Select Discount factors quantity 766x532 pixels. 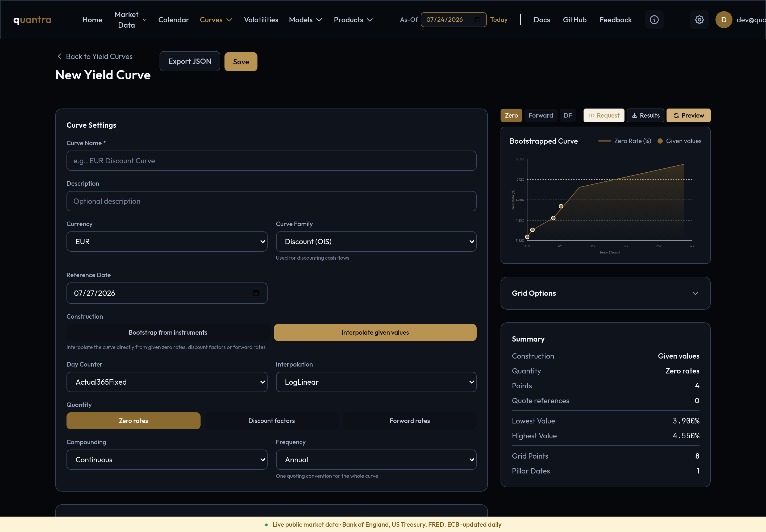271,421
